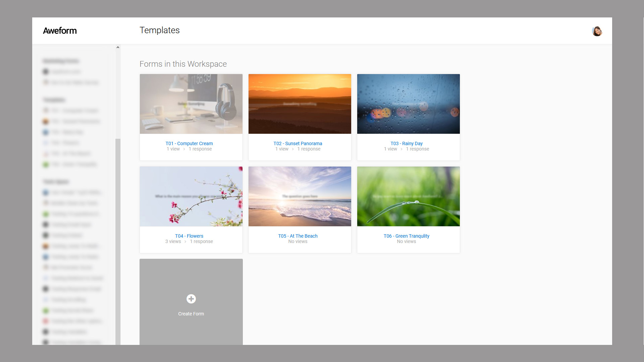This screenshot has height=362, width=644.
Task: Click the Create Form button
Action: point(191,305)
